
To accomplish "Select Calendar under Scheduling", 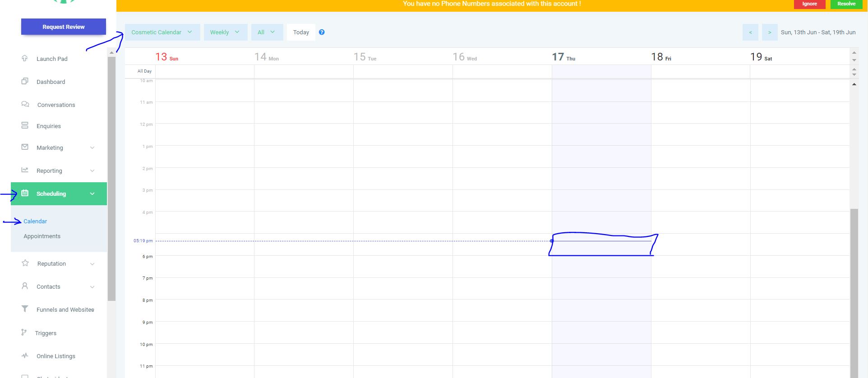I will point(35,221).
